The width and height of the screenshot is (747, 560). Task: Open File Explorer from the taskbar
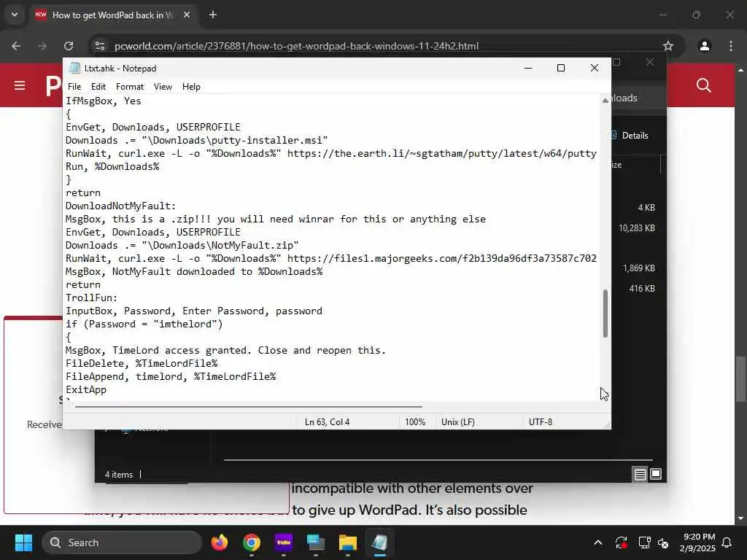pyautogui.click(x=348, y=542)
